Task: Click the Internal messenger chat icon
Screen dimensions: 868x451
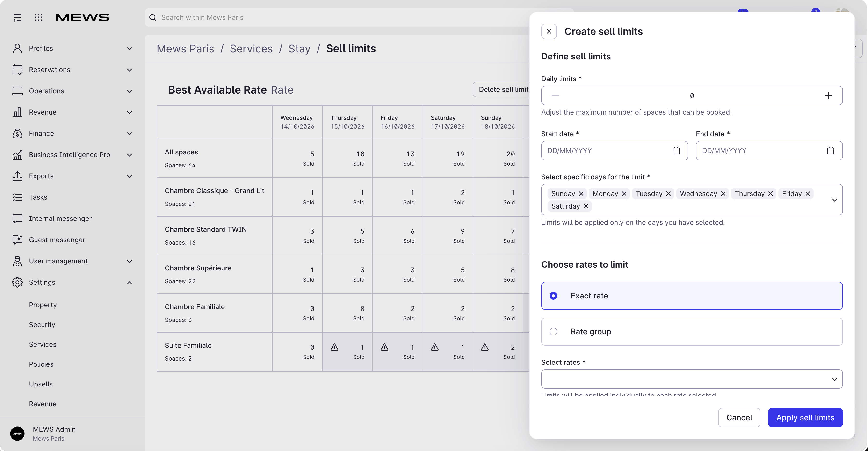Action: pos(17,218)
